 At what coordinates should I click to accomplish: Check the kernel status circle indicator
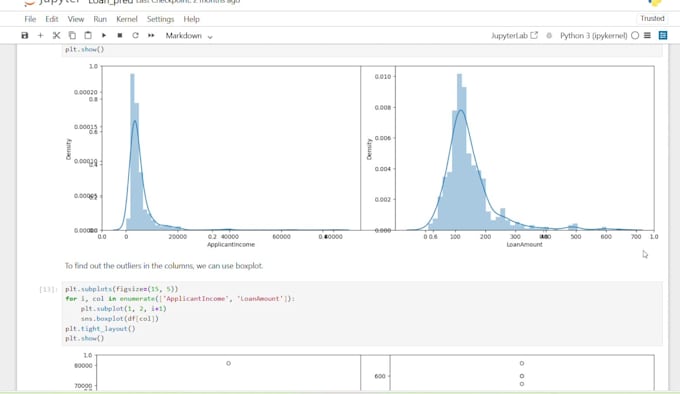pyautogui.click(x=635, y=36)
